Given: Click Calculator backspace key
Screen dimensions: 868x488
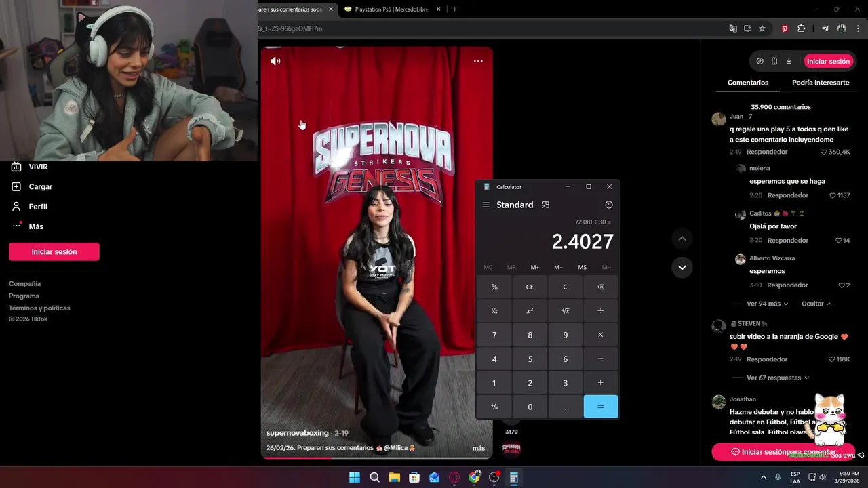Looking at the screenshot, I should click(600, 287).
